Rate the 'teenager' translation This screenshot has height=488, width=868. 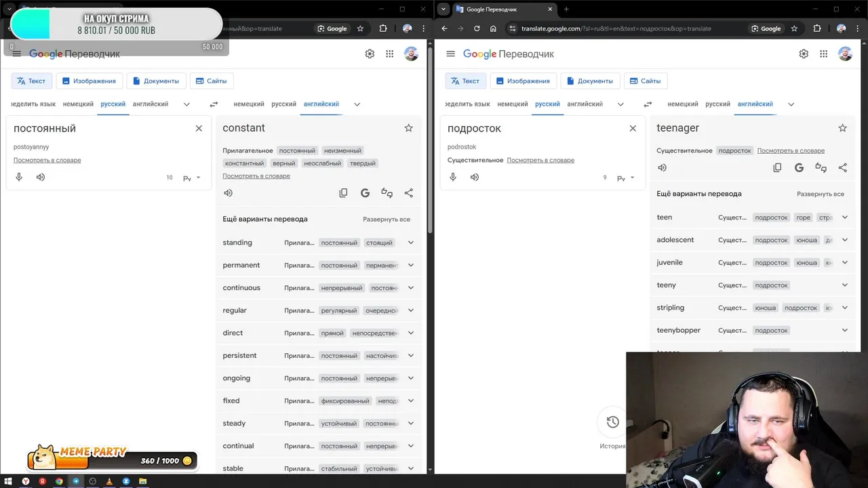coord(821,167)
